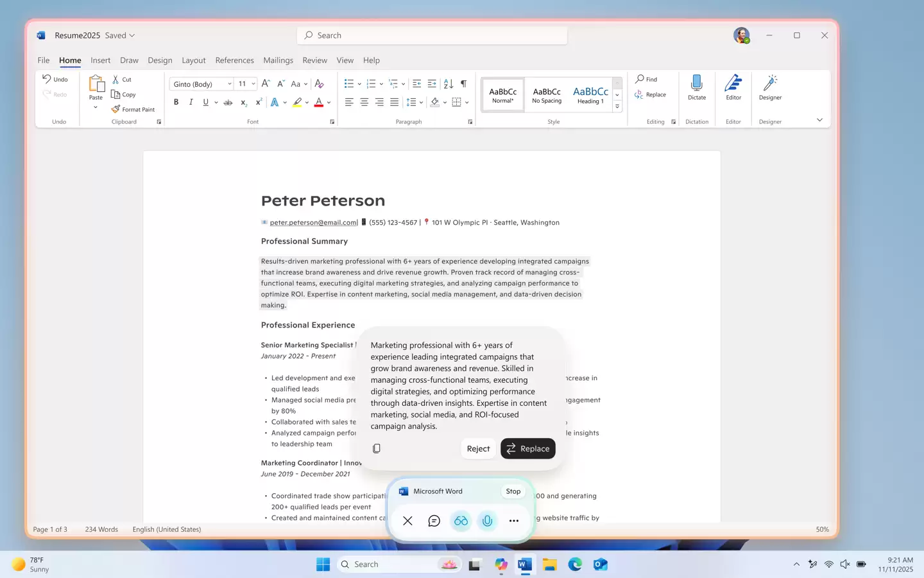The height and width of the screenshot is (578, 924).
Task: Apply subscript formatting
Action: pyautogui.click(x=243, y=101)
